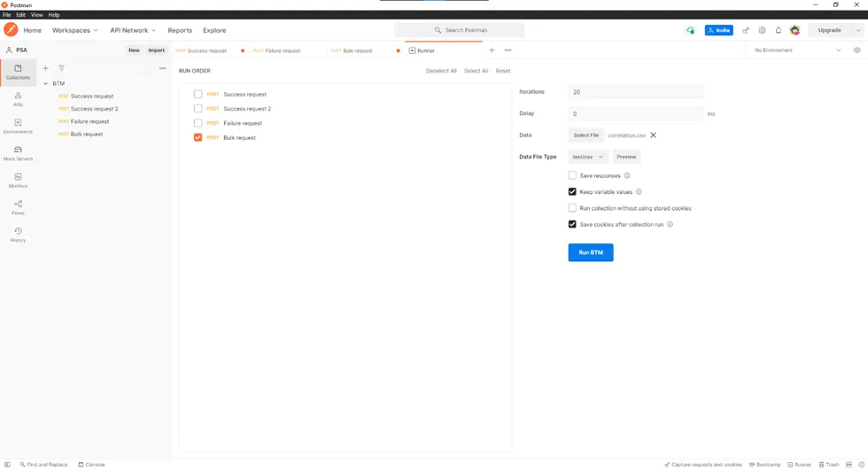Click the Delay input field
The image size is (868, 470).
click(x=636, y=113)
